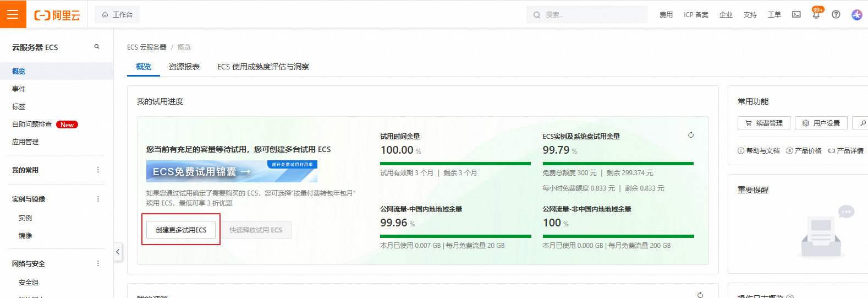Open the 企业 menu

click(x=726, y=15)
